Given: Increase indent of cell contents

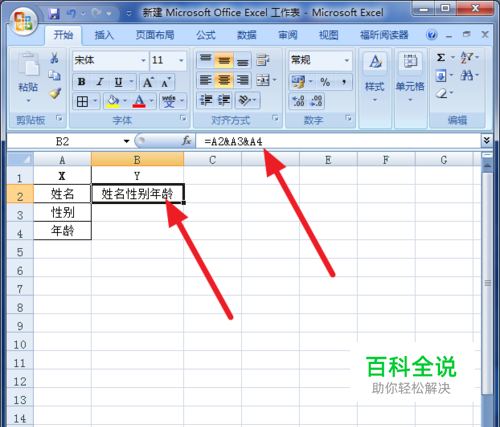Looking at the screenshot, I should [224, 100].
